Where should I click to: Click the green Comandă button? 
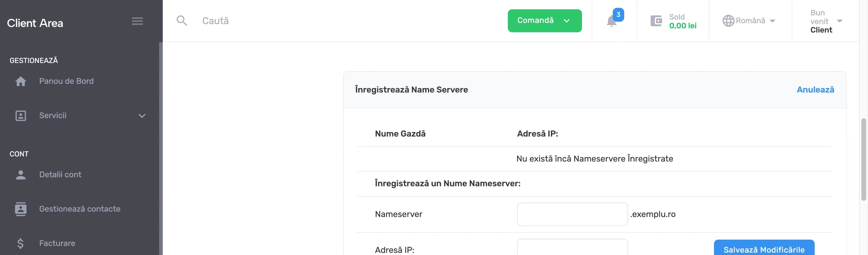[545, 21]
